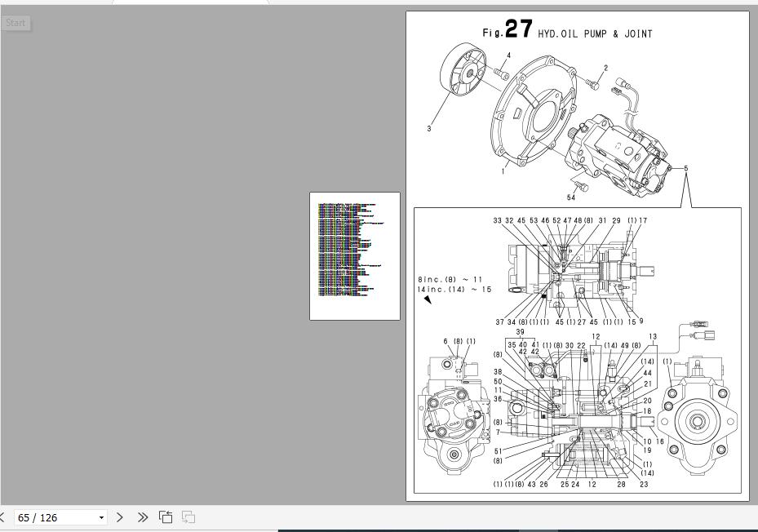Click part number 39 bracket label

pyautogui.click(x=521, y=332)
